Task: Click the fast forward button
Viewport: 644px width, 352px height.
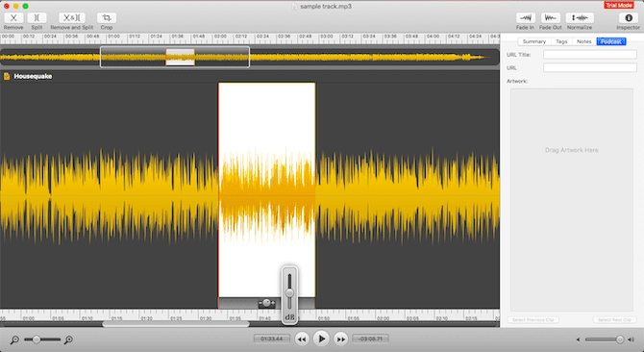Action: pos(340,339)
